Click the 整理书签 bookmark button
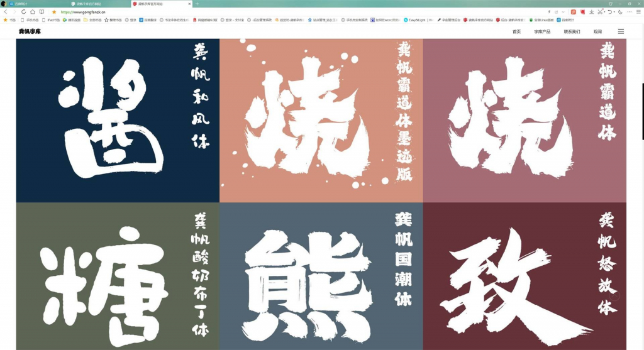644x350 pixels. coord(113,19)
